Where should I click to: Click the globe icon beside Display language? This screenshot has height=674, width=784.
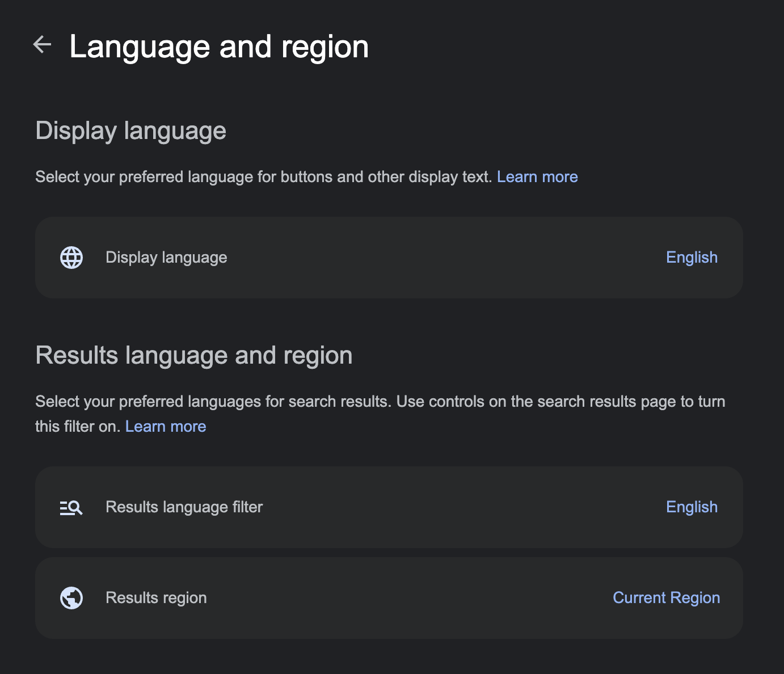pos(71,258)
